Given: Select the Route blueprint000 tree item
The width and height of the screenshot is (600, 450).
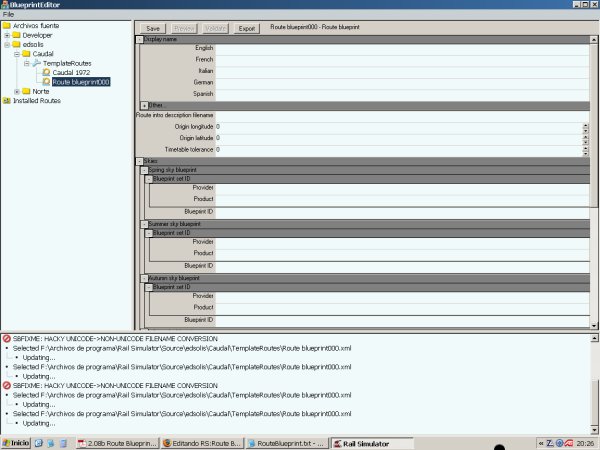Looking at the screenshot, I should click(80, 82).
